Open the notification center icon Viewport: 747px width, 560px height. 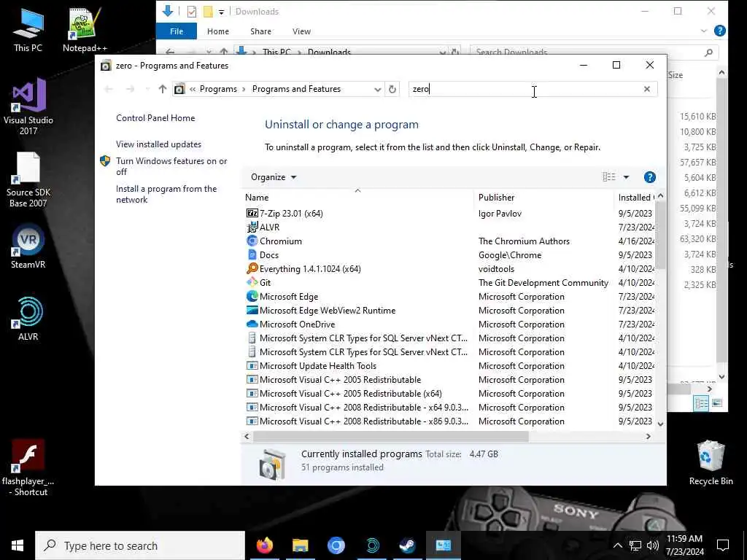pyautogui.click(x=723, y=545)
